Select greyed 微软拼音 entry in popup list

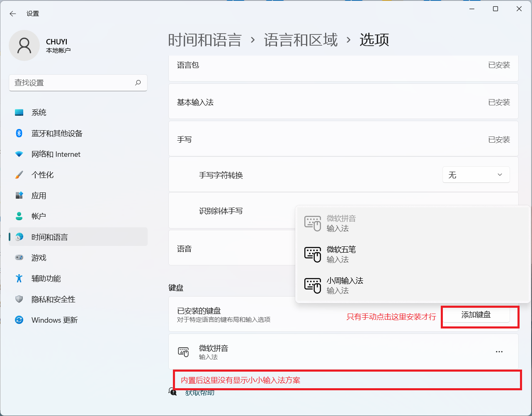(x=413, y=223)
